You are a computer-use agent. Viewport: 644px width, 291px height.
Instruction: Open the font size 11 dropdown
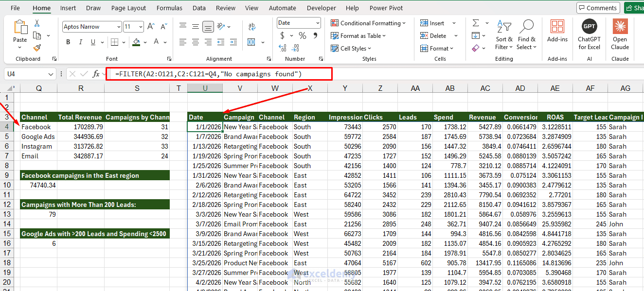(141, 27)
